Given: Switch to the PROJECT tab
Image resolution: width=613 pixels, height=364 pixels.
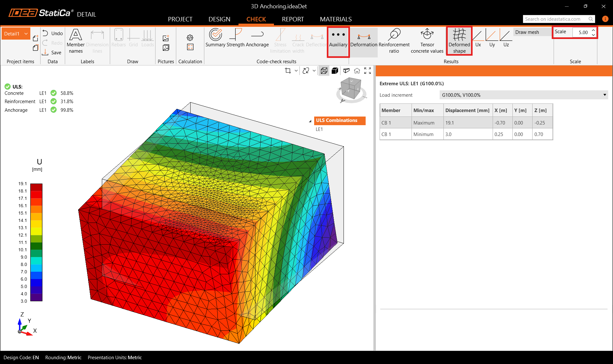Looking at the screenshot, I should (180, 19).
